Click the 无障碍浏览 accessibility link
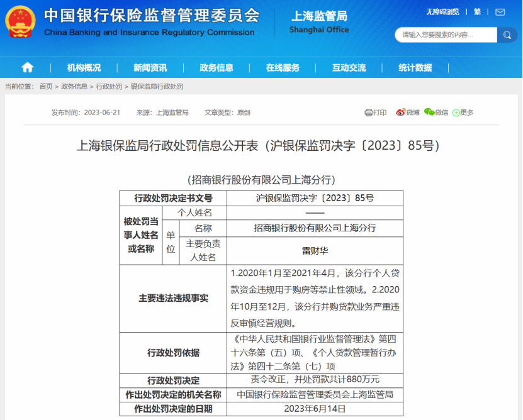The width and height of the screenshot is (523, 420). (x=442, y=13)
